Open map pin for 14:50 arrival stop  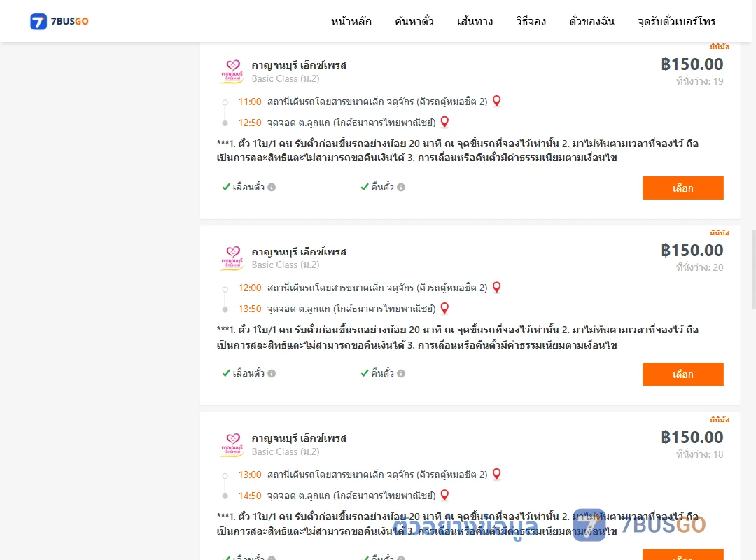pos(444,495)
